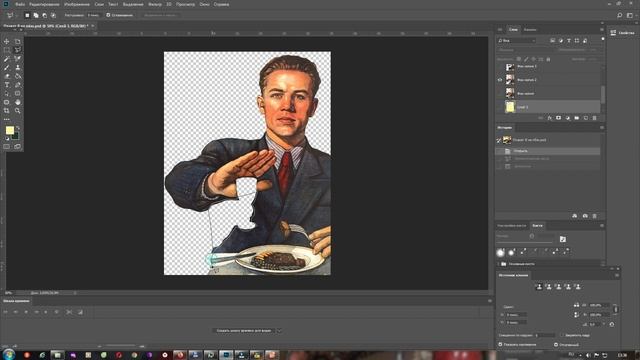Open layer filter type dropdown
640x360 pixels.
tap(516, 40)
